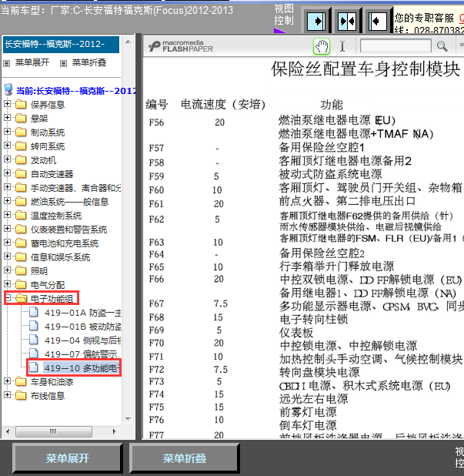This screenshot has width=464, height=476.
Task: Click the Macromedia FlashPaper logo
Action: point(181,46)
